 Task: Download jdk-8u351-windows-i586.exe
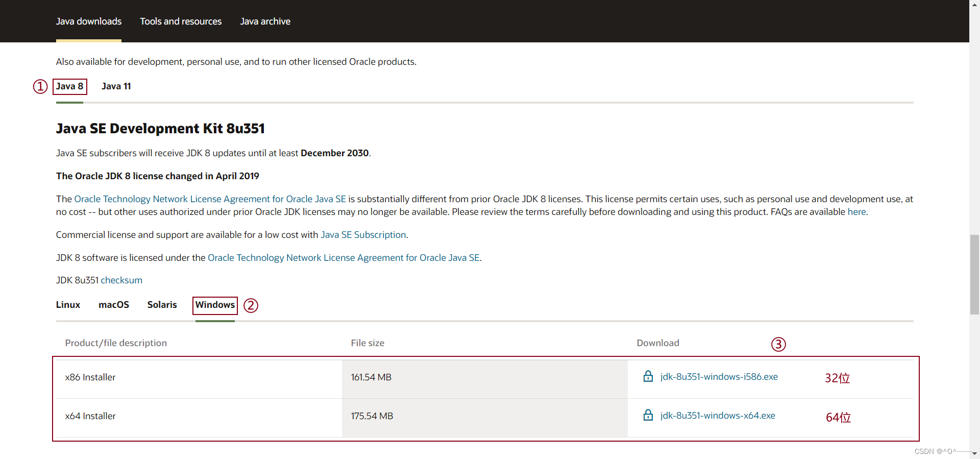coord(719,377)
